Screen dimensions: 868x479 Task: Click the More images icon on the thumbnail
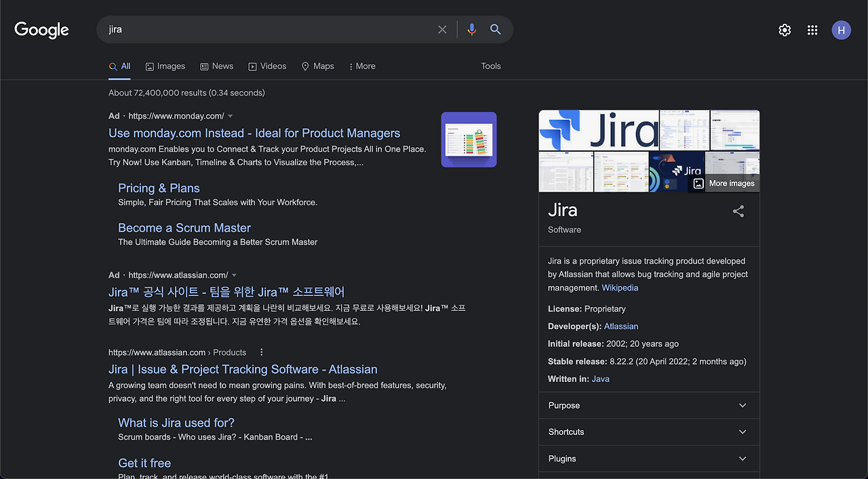698,184
